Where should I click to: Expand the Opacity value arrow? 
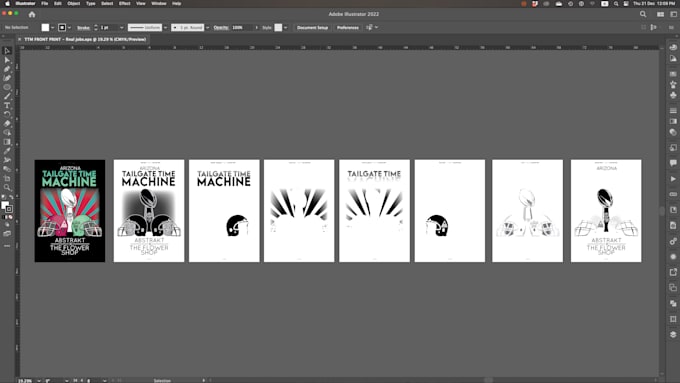point(256,27)
